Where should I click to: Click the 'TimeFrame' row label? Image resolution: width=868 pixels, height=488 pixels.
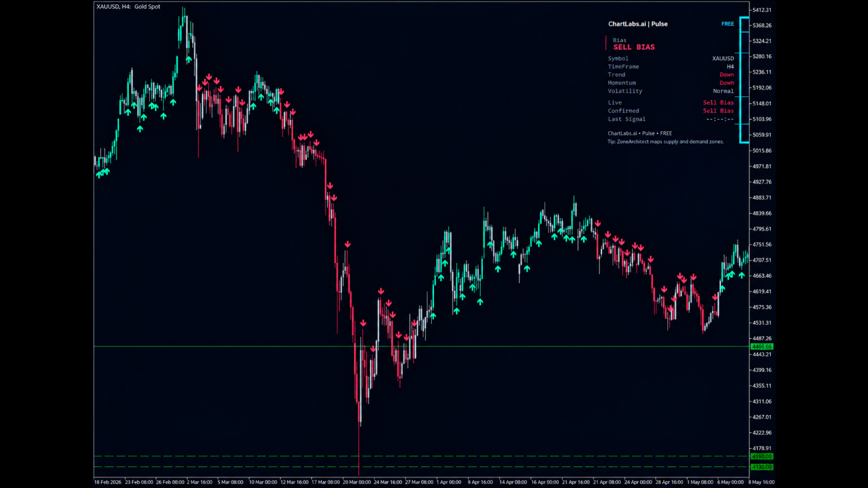[623, 67]
